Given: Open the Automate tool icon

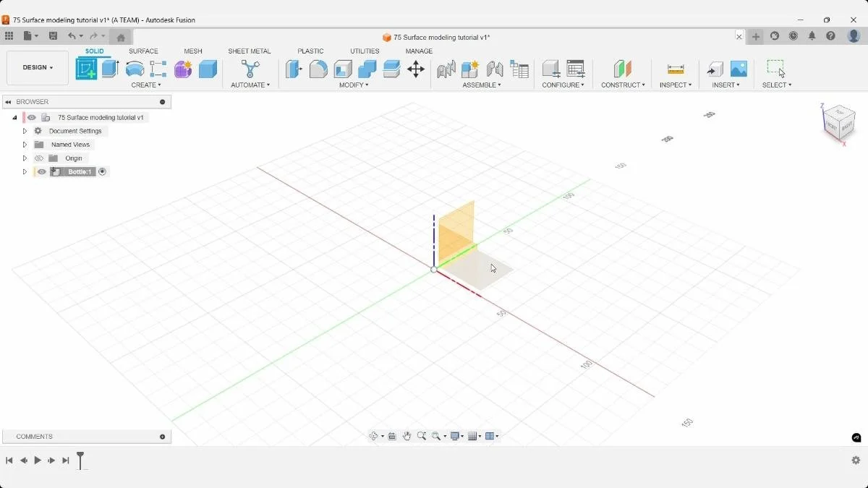Looking at the screenshot, I should (x=250, y=69).
